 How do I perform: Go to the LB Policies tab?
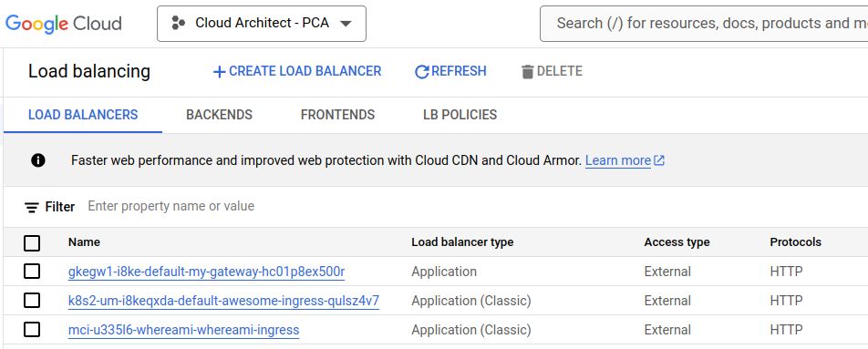coord(460,115)
